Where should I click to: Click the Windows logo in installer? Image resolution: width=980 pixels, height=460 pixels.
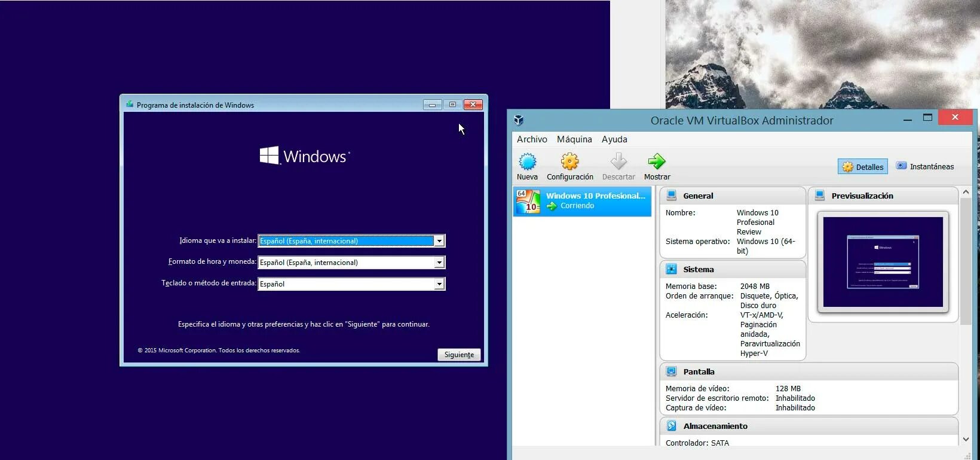click(x=269, y=156)
